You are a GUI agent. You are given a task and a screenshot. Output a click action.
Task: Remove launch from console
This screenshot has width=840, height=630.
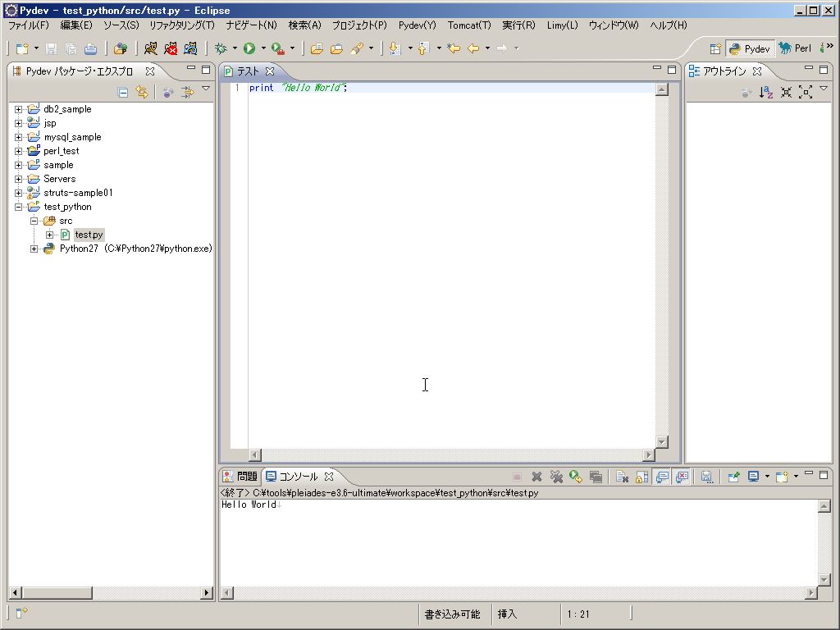[x=536, y=477]
